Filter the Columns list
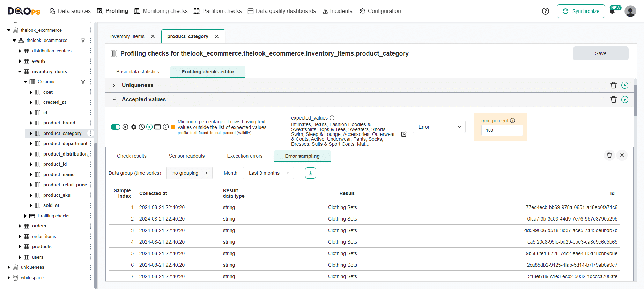This screenshot has width=644, height=289. point(83,82)
